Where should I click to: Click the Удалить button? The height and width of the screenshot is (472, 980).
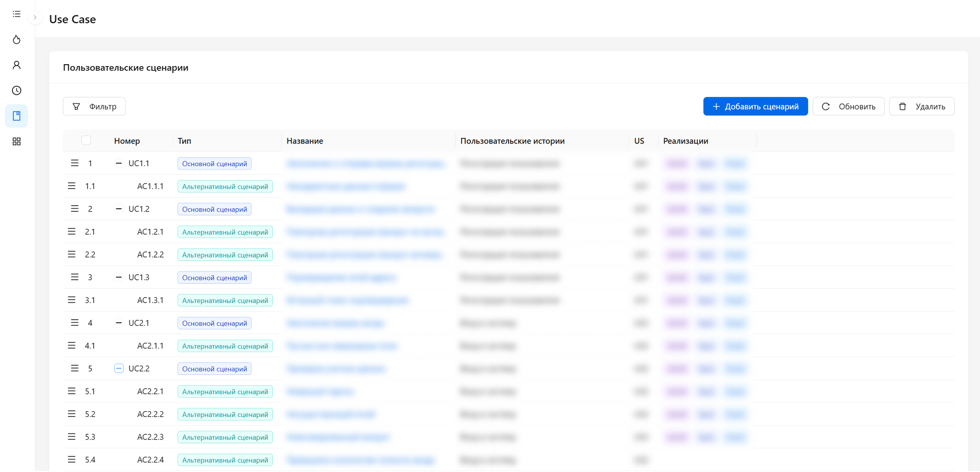[x=921, y=106]
